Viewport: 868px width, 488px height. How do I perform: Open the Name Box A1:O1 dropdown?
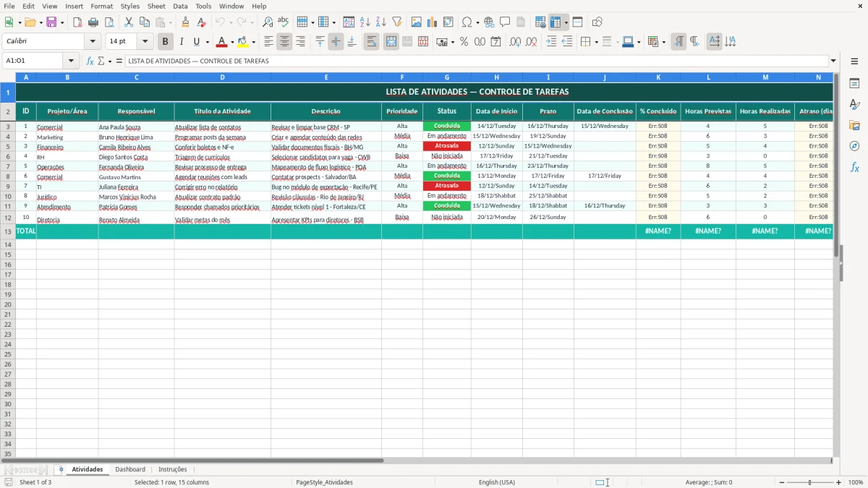[71, 61]
